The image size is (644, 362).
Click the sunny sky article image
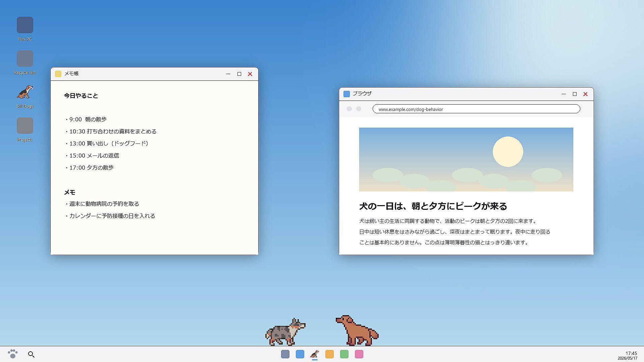(466, 160)
